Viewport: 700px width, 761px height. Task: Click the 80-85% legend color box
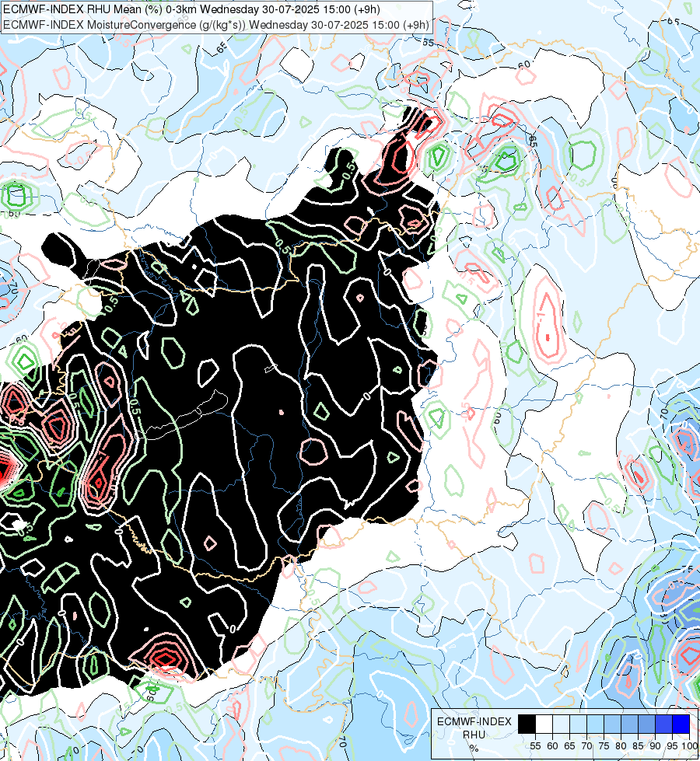(x=629, y=724)
